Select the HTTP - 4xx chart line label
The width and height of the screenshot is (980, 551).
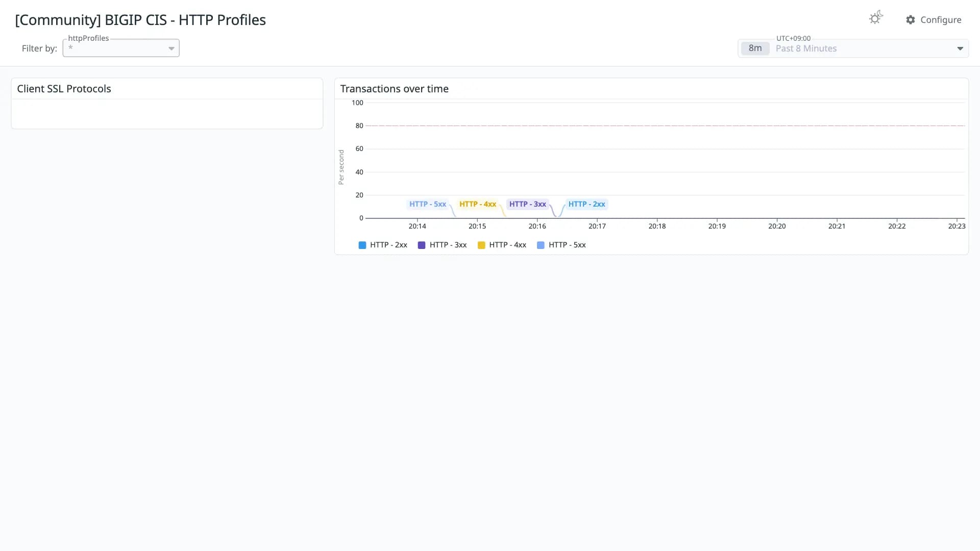[x=478, y=204]
